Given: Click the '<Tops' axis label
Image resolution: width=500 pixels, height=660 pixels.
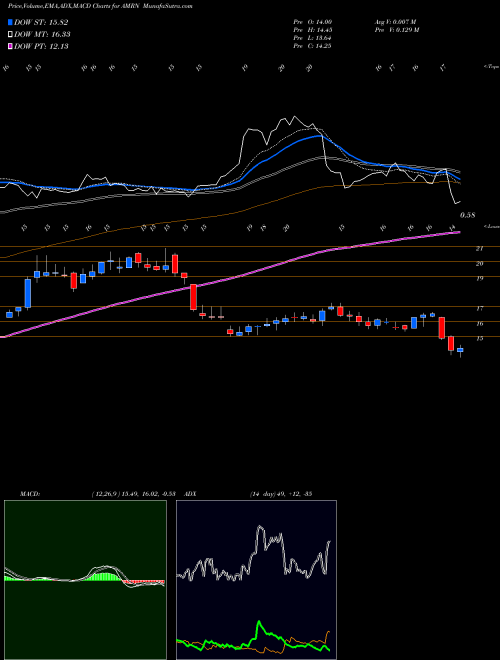Looking at the screenshot, I should coord(491,67).
